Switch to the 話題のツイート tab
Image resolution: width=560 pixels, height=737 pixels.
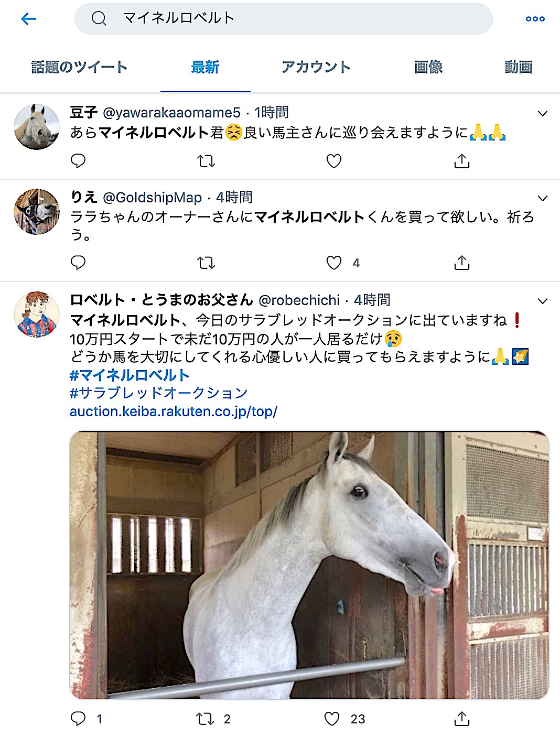coord(80,67)
